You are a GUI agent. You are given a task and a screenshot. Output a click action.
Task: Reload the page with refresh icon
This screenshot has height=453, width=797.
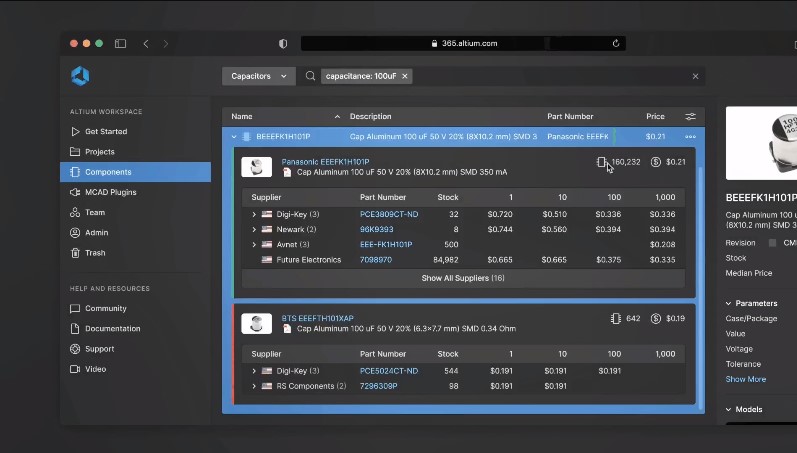[x=616, y=44]
